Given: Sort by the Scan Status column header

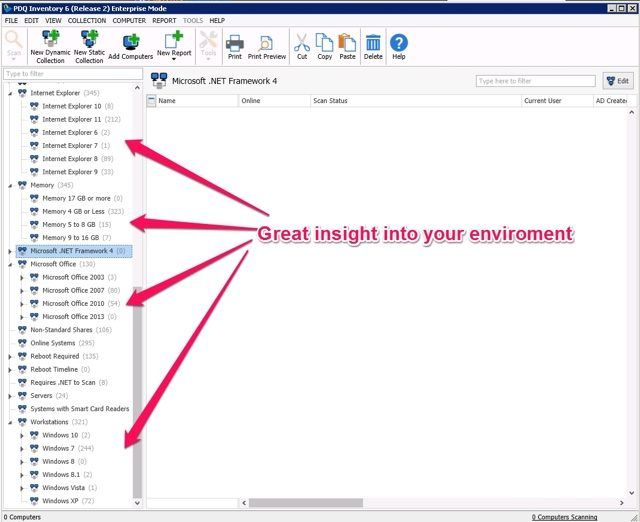Looking at the screenshot, I should point(416,101).
